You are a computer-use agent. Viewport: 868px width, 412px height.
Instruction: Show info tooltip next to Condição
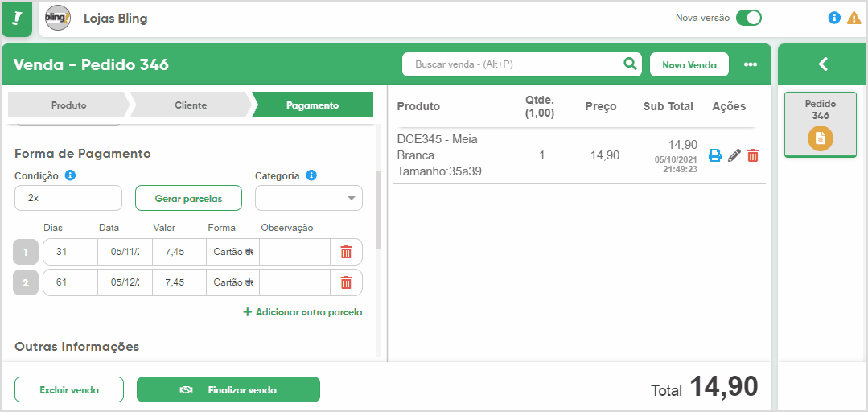click(x=70, y=175)
